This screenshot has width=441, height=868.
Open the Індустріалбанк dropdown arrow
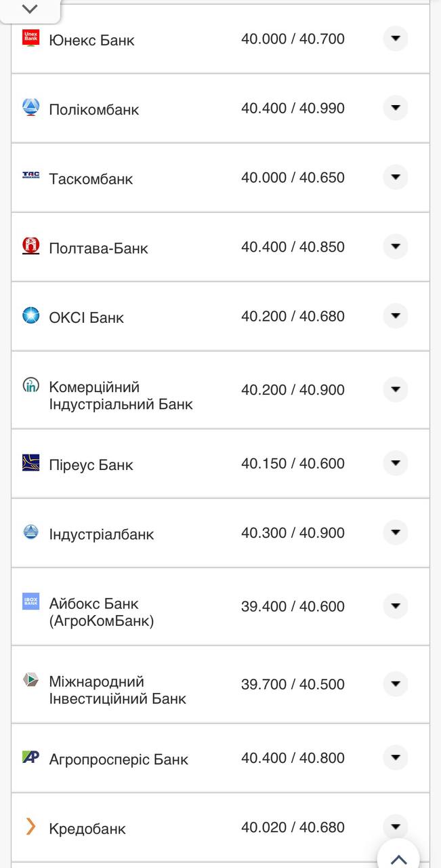395,533
